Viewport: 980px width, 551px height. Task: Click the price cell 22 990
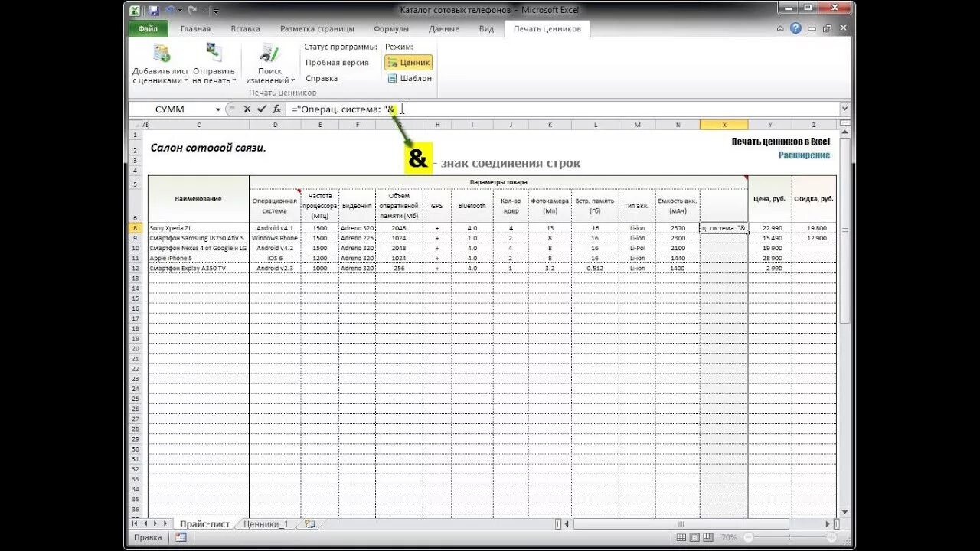(770, 228)
